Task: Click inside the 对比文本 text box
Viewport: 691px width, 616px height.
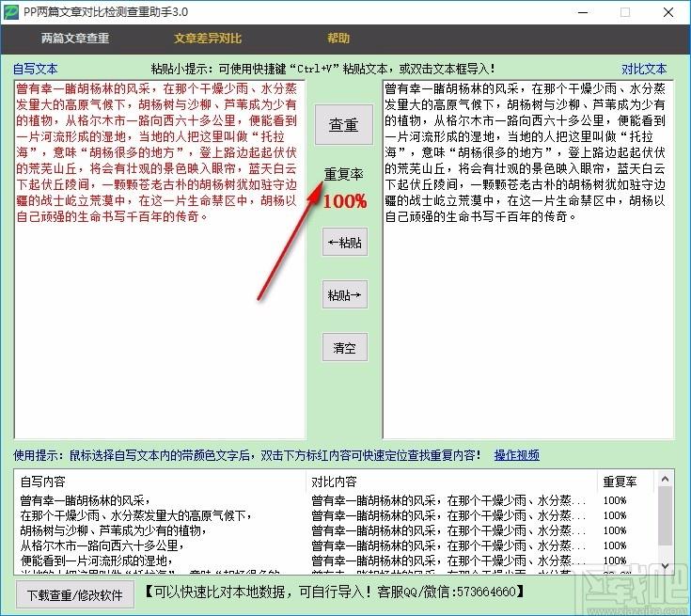Action: tap(528, 260)
